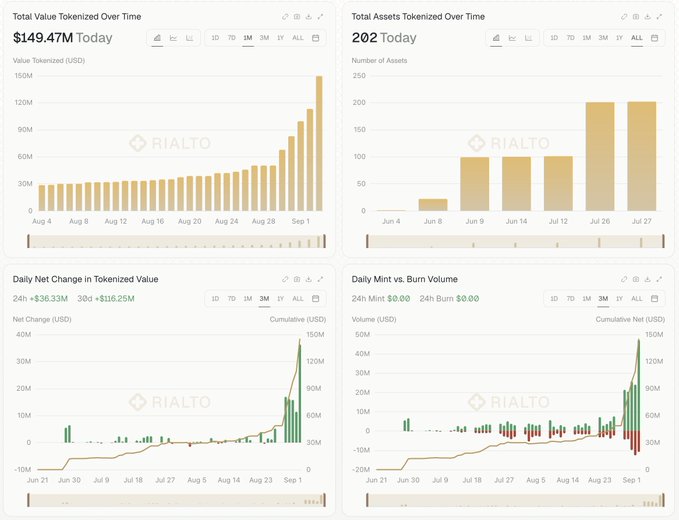Select 1D range in Total Value Tokenized
This screenshot has height=520, width=679.
tap(215, 38)
